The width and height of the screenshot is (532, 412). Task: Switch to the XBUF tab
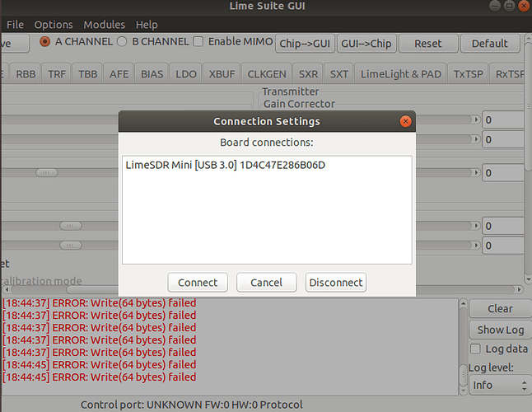pos(222,73)
